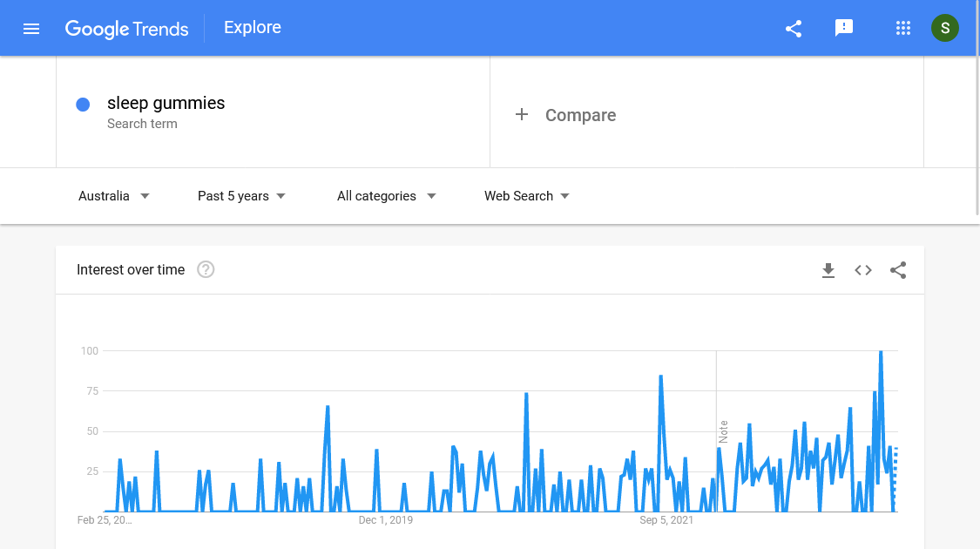The height and width of the screenshot is (549, 980).
Task: Open your account profile avatar
Action: [945, 28]
